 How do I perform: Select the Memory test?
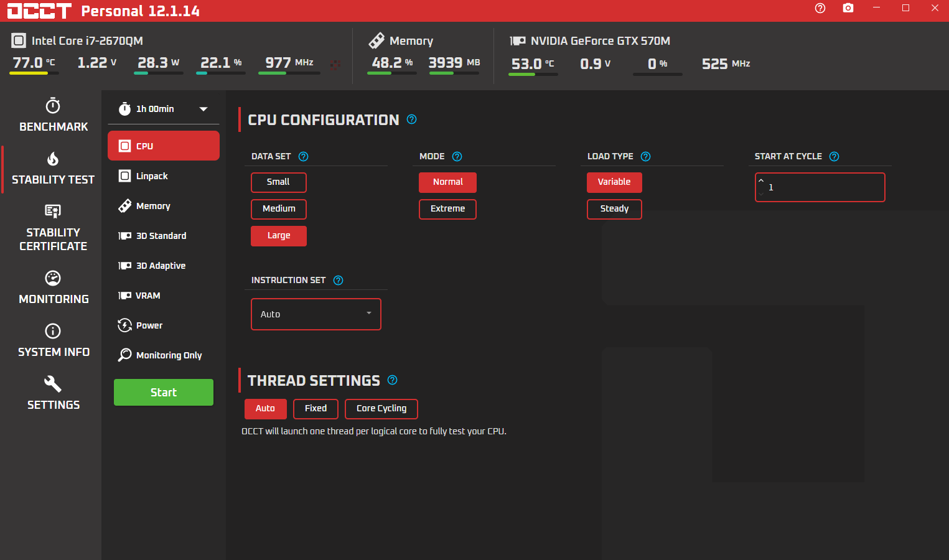tap(164, 206)
